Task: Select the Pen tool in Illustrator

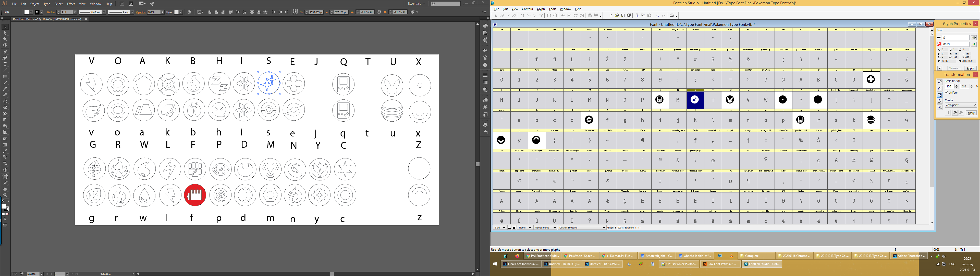Action: pos(5,52)
